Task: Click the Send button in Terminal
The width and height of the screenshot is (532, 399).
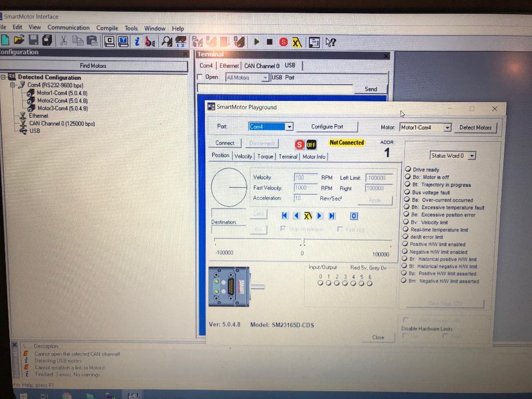Action: click(x=370, y=89)
